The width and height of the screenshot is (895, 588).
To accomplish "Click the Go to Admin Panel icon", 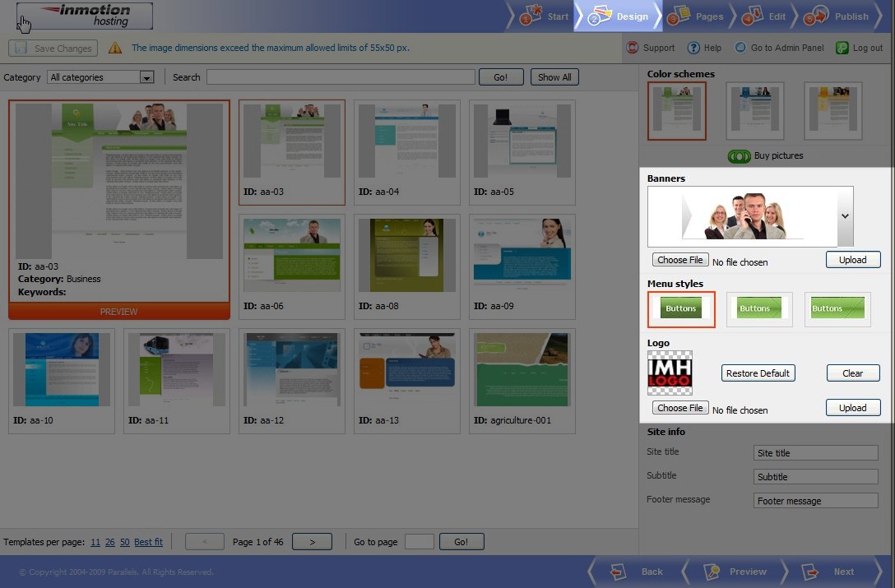I will point(740,48).
